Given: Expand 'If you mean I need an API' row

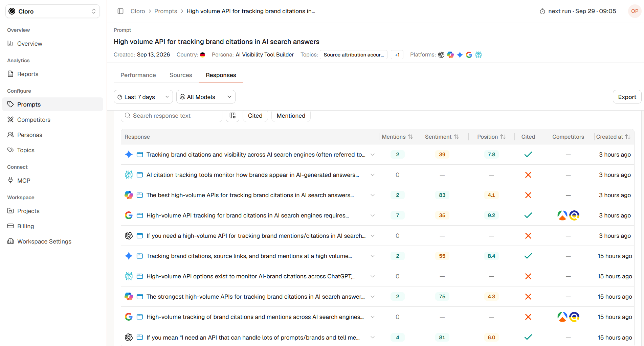Looking at the screenshot, I should click(373, 337).
